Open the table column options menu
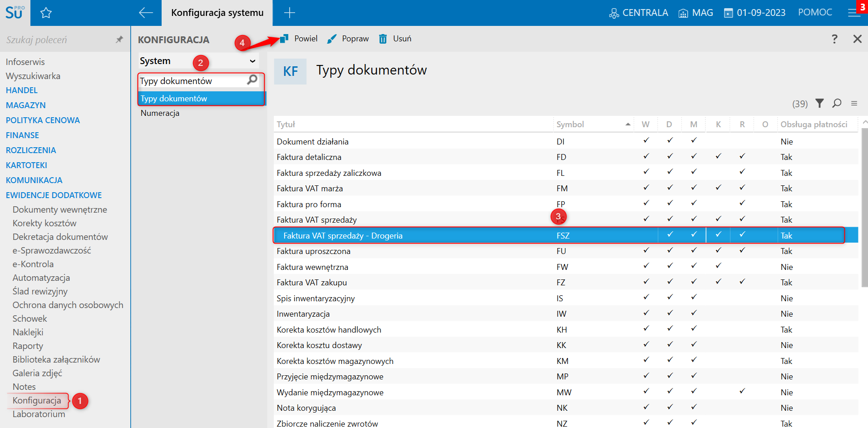 (x=854, y=104)
